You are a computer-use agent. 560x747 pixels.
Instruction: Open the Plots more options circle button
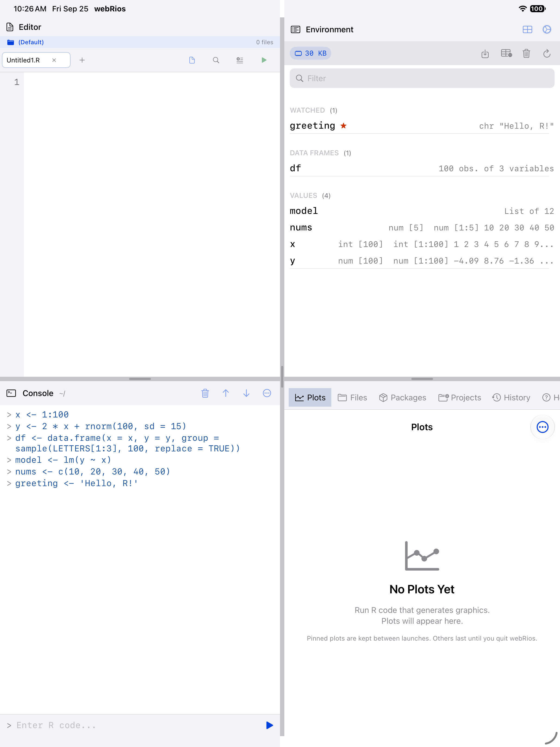(542, 427)
